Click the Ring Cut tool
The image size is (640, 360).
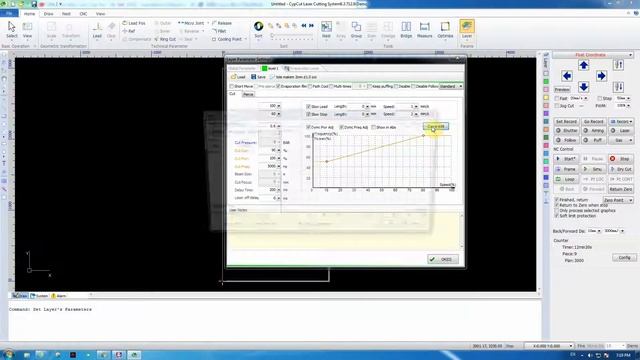click(x=165, y=39)
